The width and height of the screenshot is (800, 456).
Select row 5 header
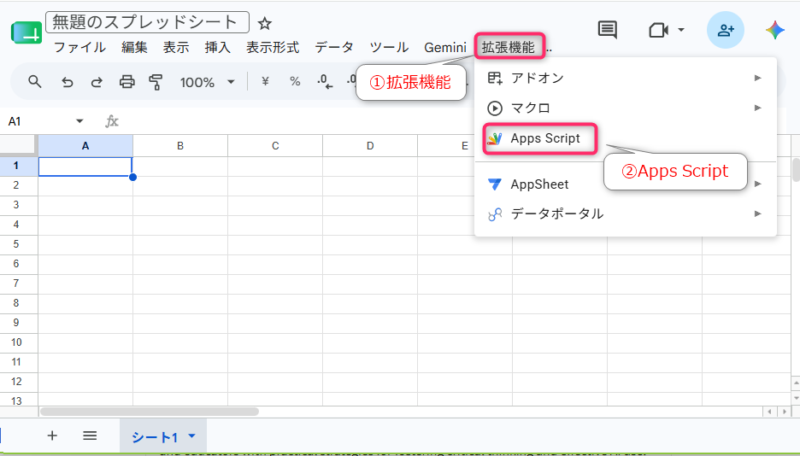point(16,244)
